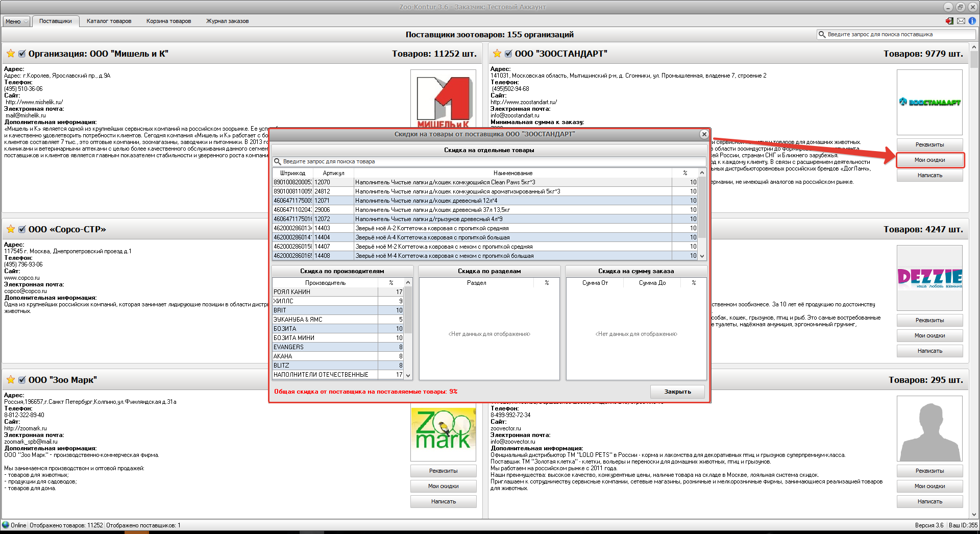Image resolution: width=980 pixels, height=534 pixels.
Task: Select Зверьё моё М-4 Когтеточка row
Action: click(x=485, y=256)
